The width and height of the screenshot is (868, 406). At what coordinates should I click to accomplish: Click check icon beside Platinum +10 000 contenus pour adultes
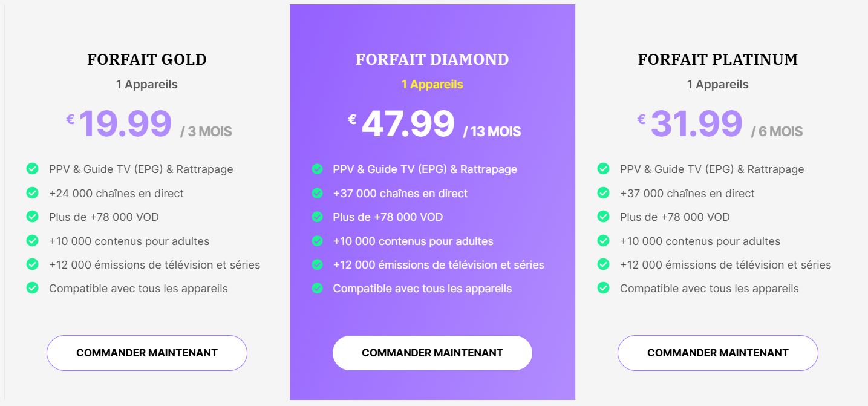pyautogui.click(x=603, y=241)
